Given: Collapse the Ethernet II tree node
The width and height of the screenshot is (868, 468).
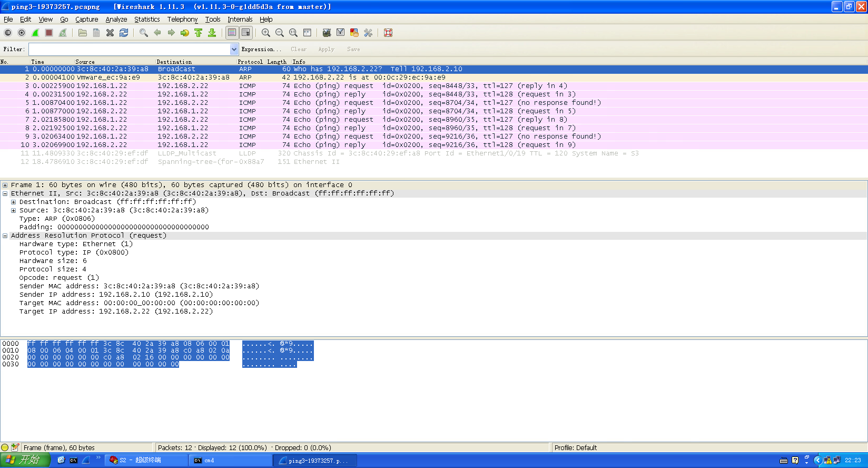Looking at the screenshot, I should pos(5,193).
